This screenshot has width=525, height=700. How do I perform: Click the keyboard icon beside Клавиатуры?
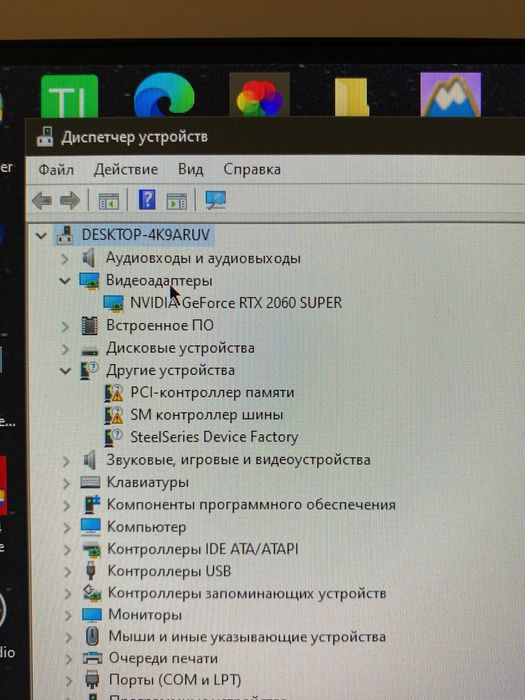point(90,483)
